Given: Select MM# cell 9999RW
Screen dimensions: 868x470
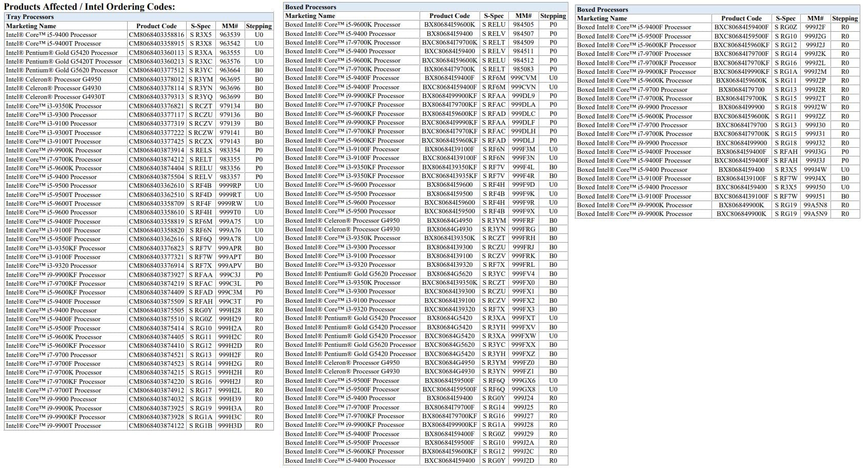Looking at the screenshot, I should point(230,204).
